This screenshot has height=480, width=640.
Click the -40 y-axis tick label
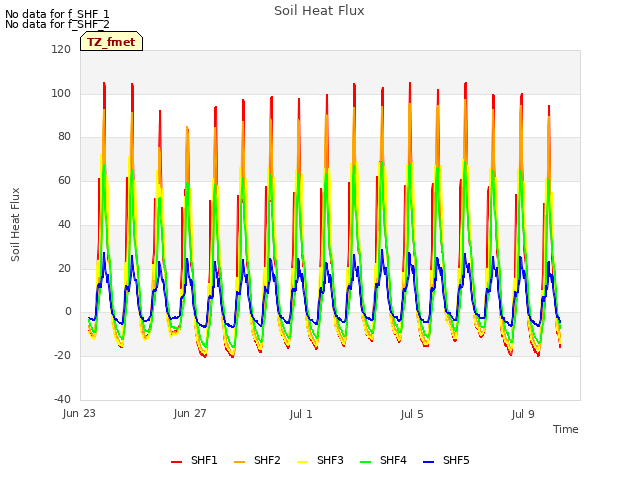coord(62,399)
